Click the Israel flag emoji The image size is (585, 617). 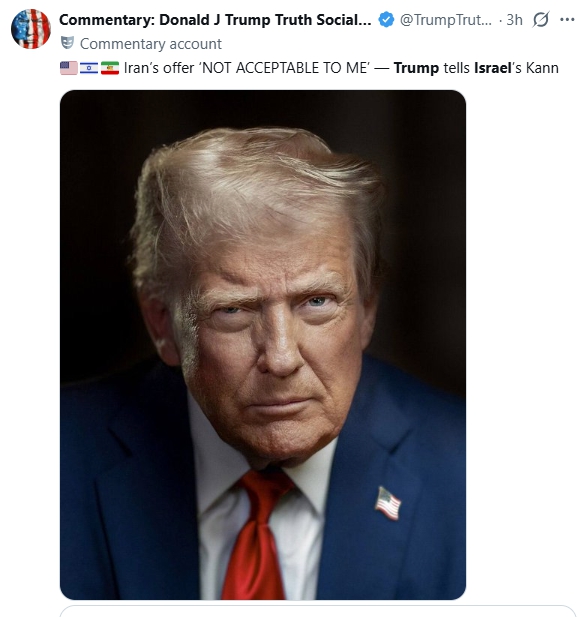click(x=89, y=68)
